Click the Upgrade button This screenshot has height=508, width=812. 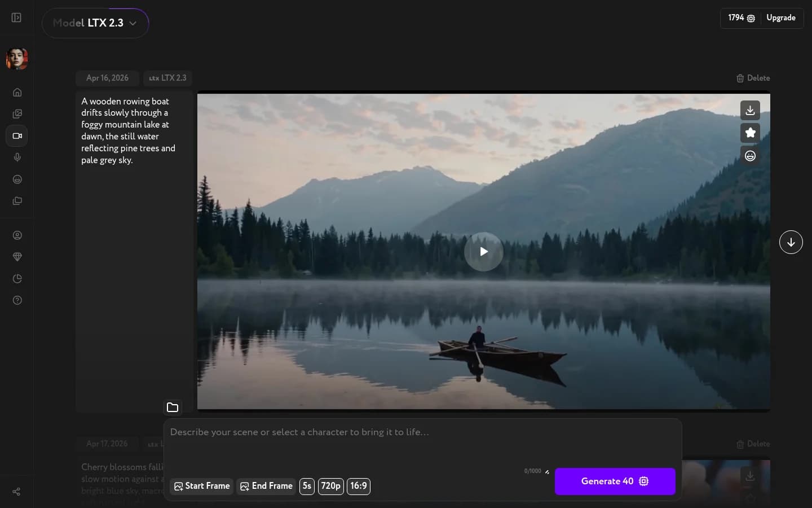click(x=781, y=17)
